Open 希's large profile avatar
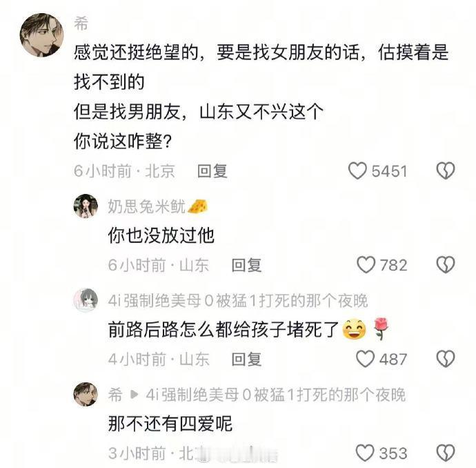 [41, 35]
